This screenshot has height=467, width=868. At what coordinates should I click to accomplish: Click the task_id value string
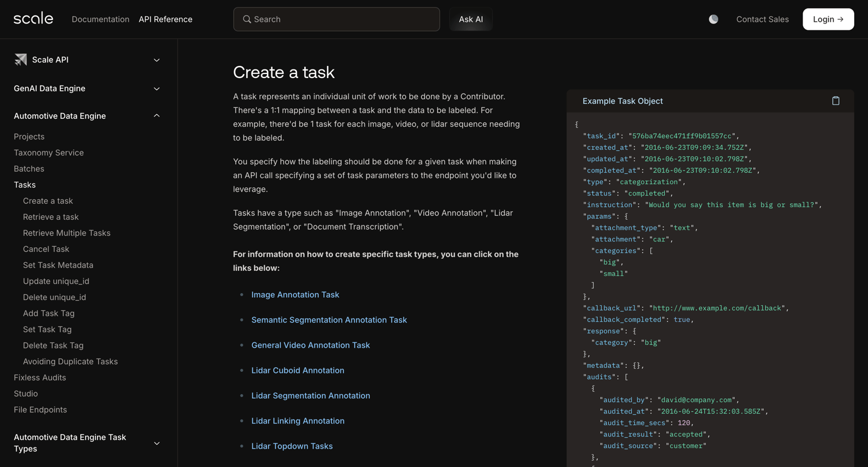tap(683, 136)
